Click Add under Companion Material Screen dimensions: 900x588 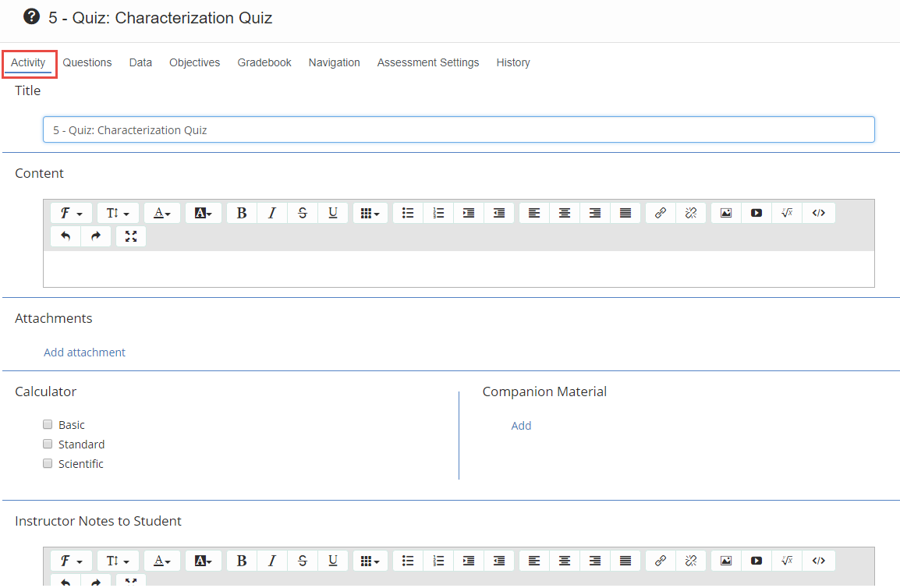click(x=521, y=426)
